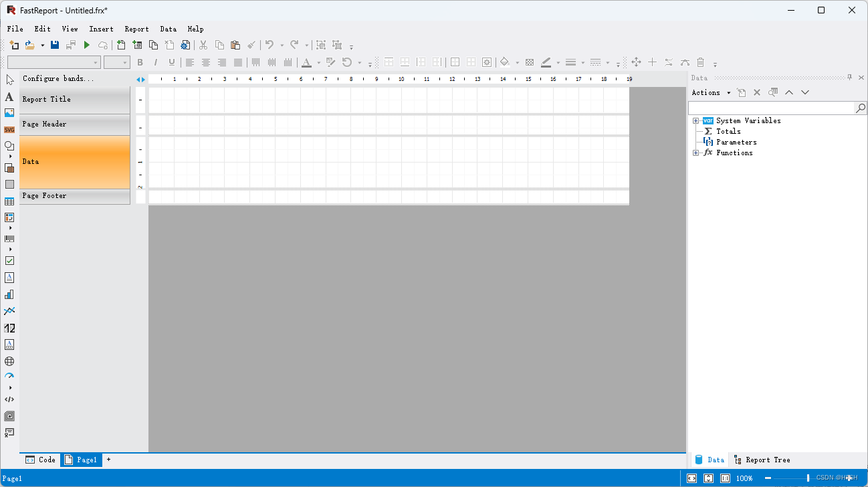Select the Data band on the page

click(74, 161)
